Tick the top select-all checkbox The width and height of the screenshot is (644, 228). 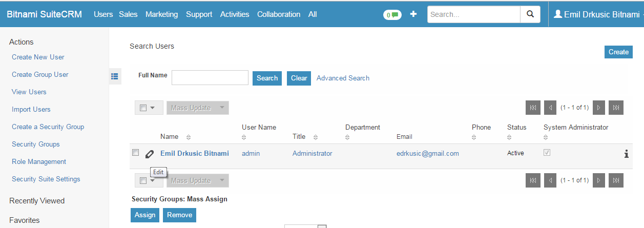click(x=143, y=108)
